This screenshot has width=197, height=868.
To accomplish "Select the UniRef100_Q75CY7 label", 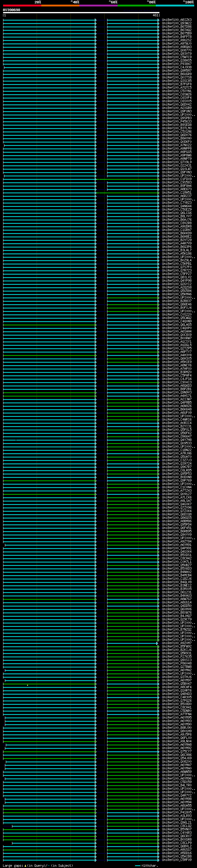I will [177, 751].
